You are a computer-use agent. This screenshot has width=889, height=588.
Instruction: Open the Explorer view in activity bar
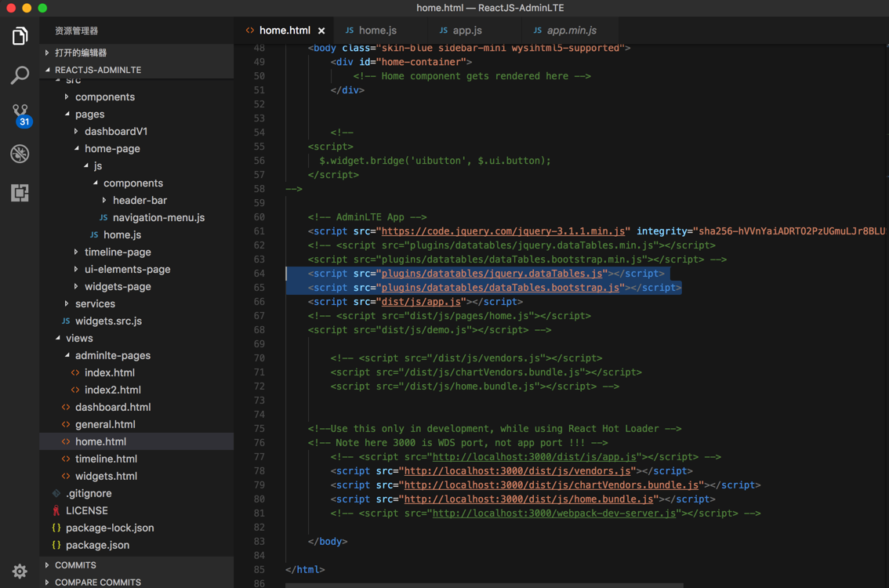(20, 36)
